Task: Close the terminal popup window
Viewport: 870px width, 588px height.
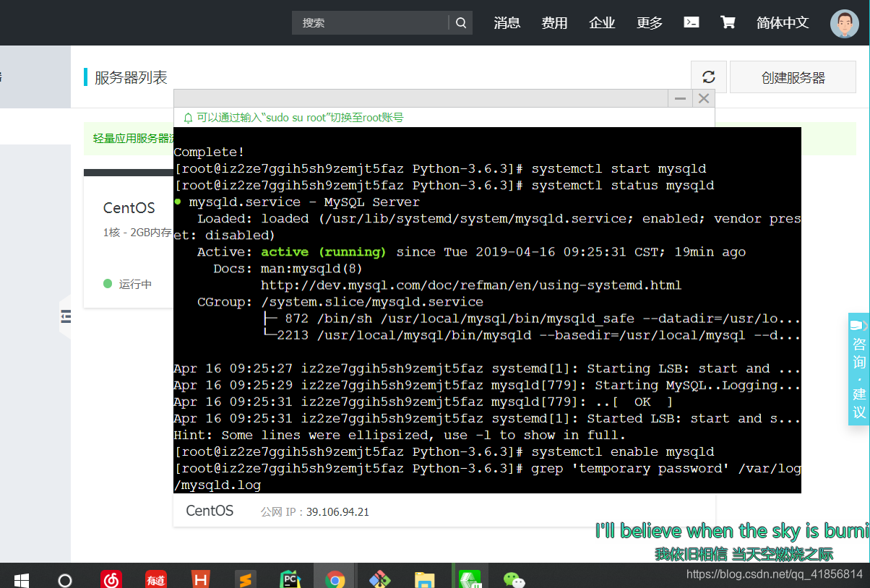Action: coord(704,98)
